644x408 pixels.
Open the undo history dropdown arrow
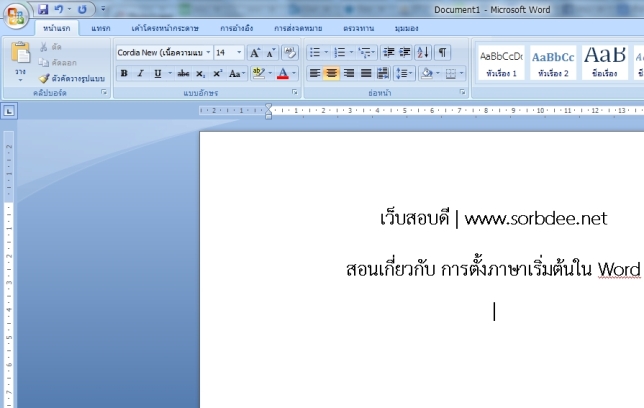click(x=69, y=9)
